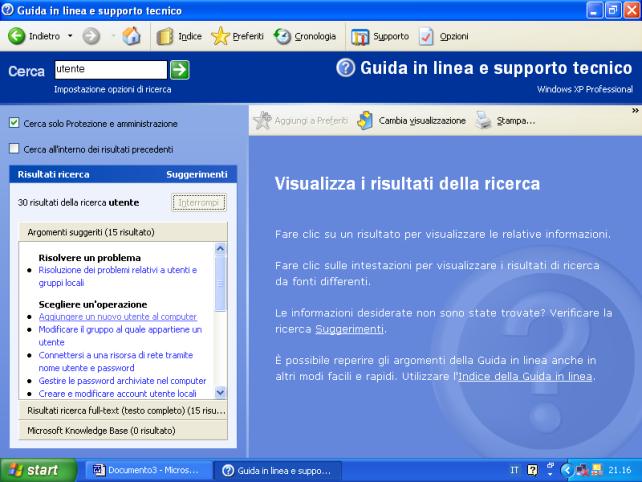Click the network computers tray icon
Screen dimensions: 642x482
coord(582,470)
